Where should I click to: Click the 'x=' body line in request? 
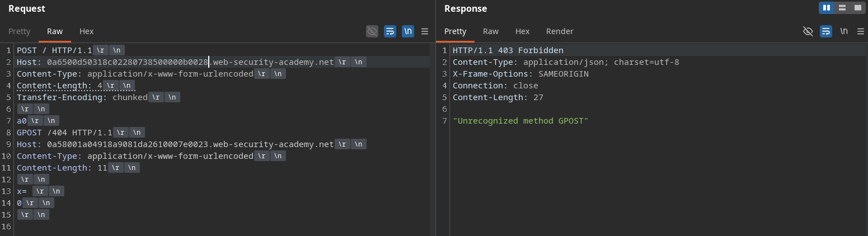coord(22,191)
